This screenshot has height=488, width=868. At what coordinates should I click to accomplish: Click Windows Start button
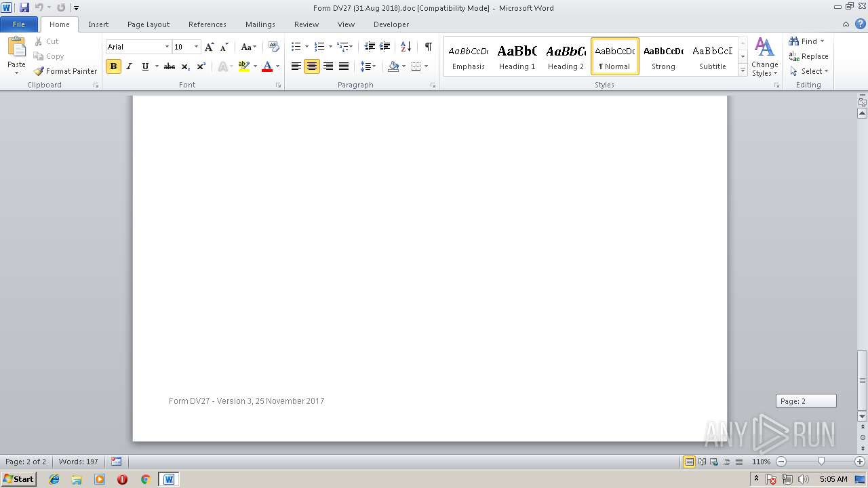point(18,479)
